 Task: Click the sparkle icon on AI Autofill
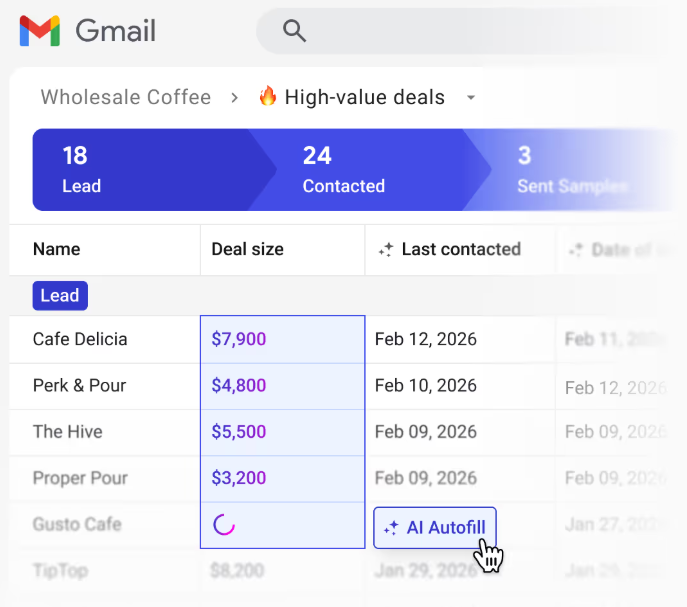(x=391, y=528)
